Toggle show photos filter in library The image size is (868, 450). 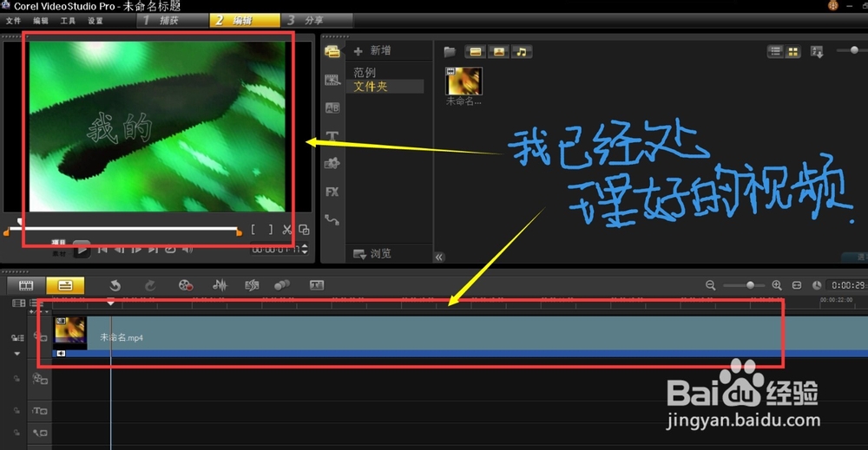498,52
